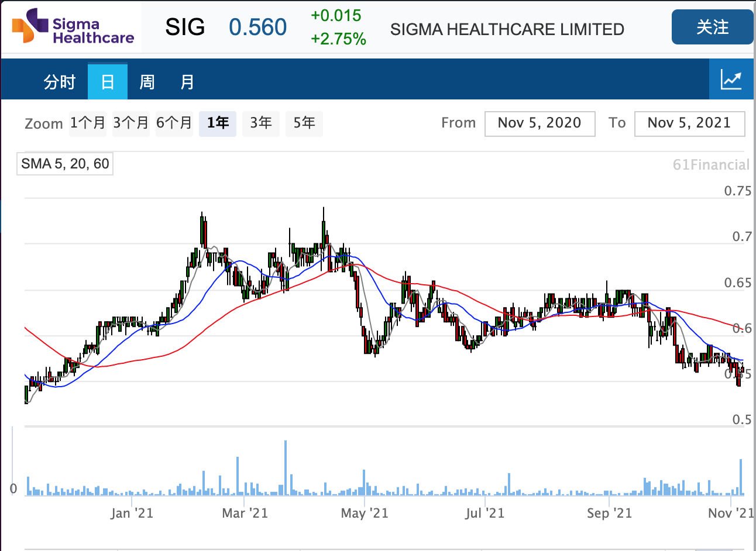Click the Mar '21 axis label
This screenshot has height=551, width=756.
pos(245,514)
